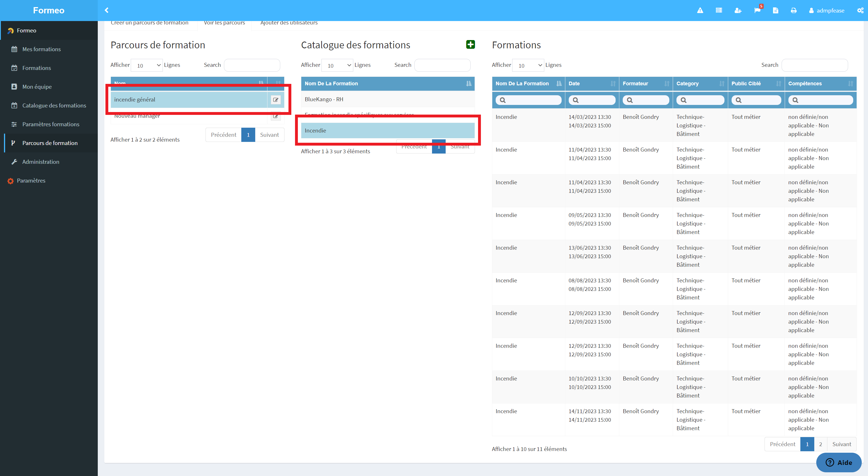Open the add-user icon in header

pos(738,11)
